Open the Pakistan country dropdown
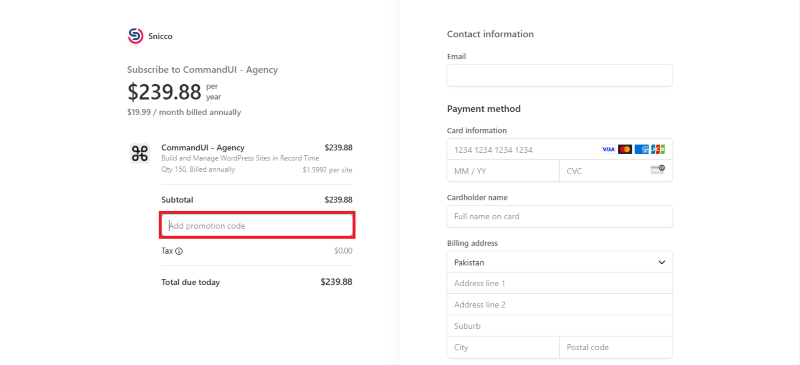The height and width of the screenshot is (365, 800). 560,262
